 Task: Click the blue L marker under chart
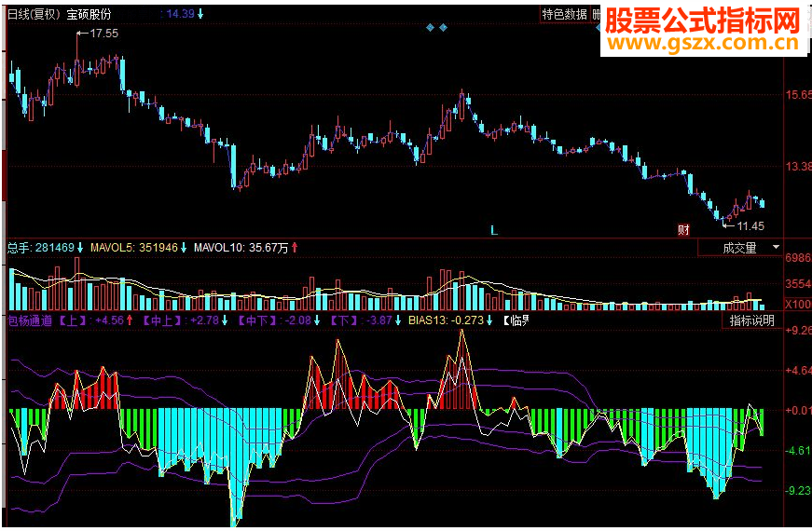coord(494,230)
